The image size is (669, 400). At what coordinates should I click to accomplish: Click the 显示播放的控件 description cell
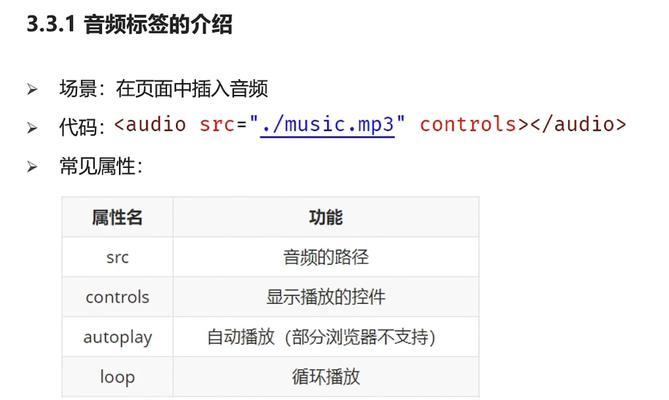point(326,297)
